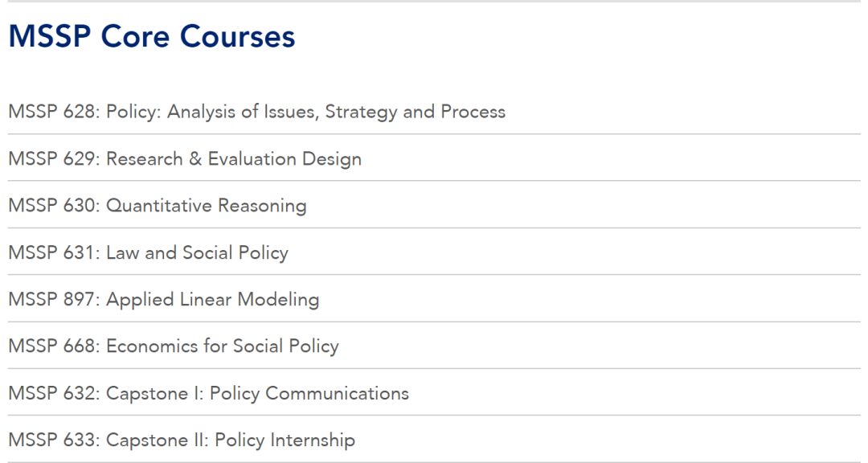Click the 'Quantitative Reasoning' course name
This screenshot has height=463, width=868.
click(207, 206)
